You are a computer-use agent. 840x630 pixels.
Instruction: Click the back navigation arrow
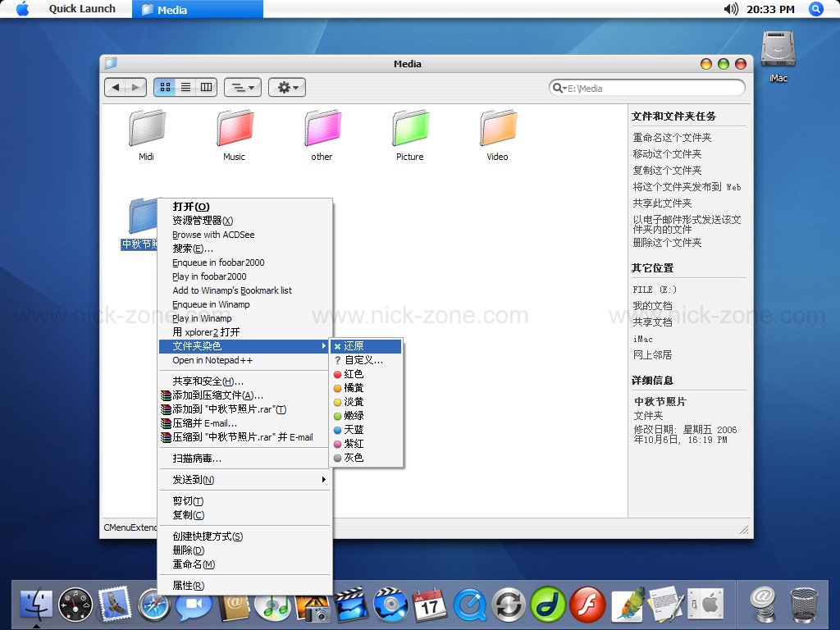tap(115, 87)
